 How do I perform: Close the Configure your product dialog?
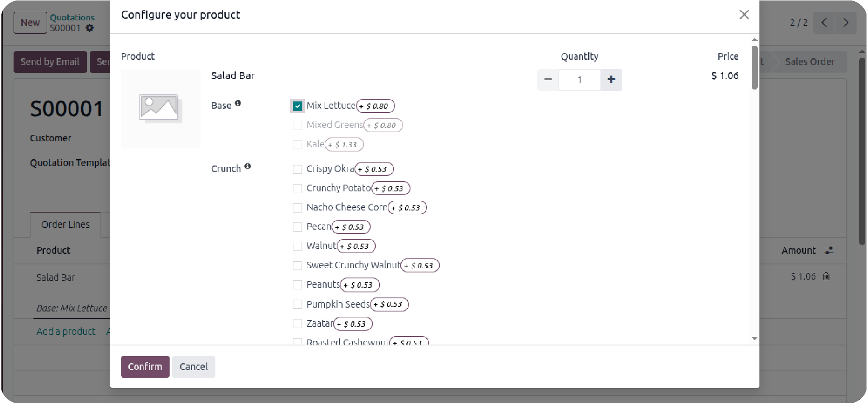[x=744, y=15]
